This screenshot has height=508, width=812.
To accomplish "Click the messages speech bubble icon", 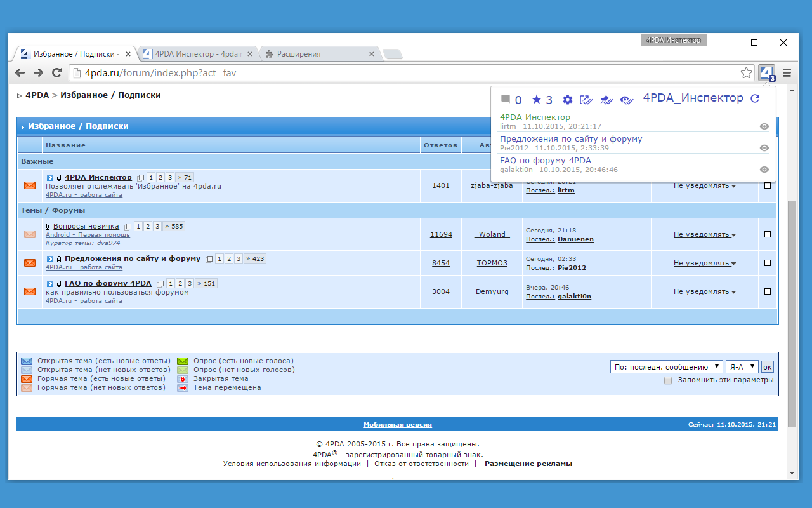I will [506, 100].
